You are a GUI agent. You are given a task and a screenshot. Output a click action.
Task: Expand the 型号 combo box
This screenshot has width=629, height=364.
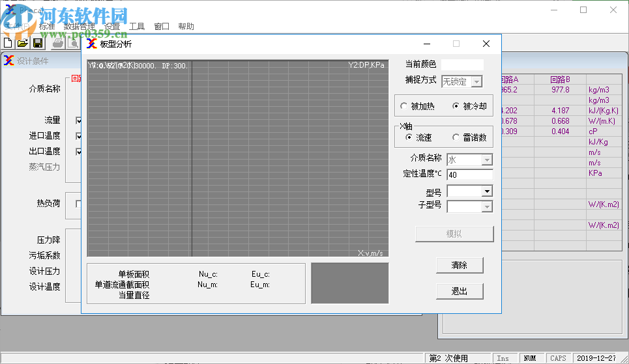487,191
